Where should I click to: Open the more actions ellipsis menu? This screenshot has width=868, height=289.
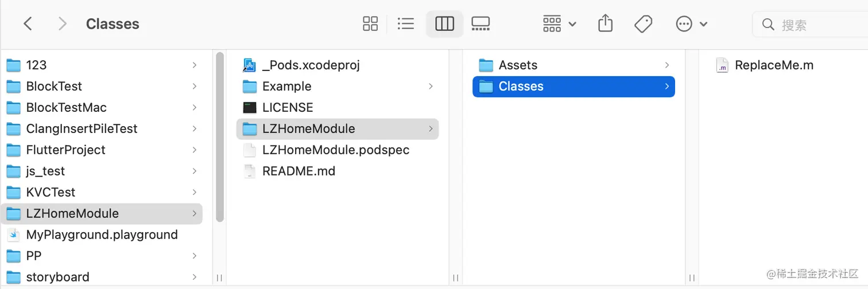(691, 24)
